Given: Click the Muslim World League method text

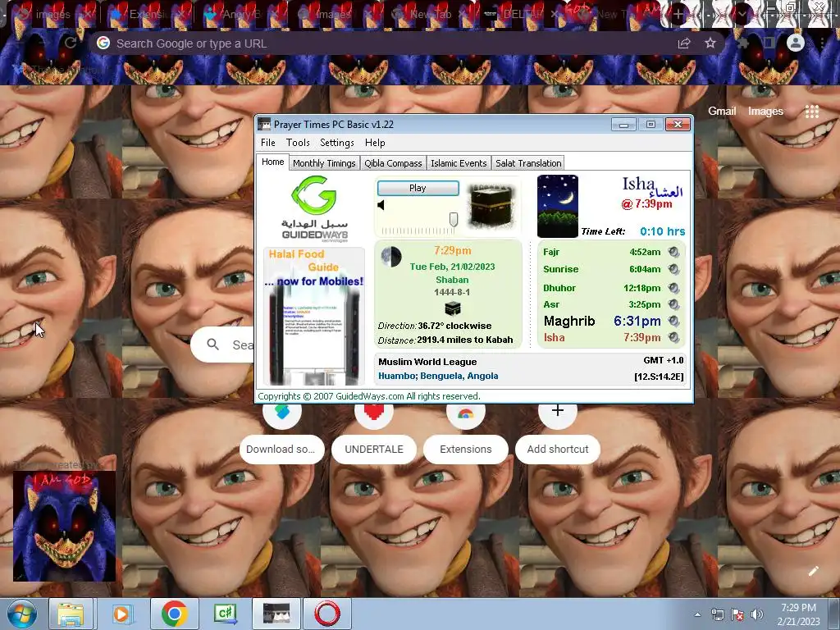Looking at the screenshot, I should [x=427, y=362].
